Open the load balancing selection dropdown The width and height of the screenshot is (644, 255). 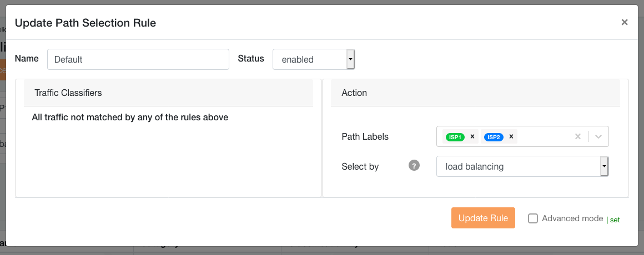[522, 166]
